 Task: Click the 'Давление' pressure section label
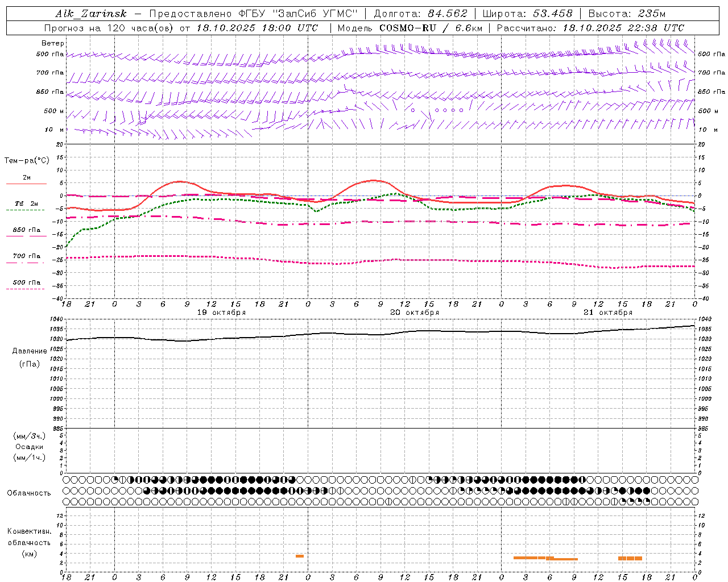[x=30, y=351]
